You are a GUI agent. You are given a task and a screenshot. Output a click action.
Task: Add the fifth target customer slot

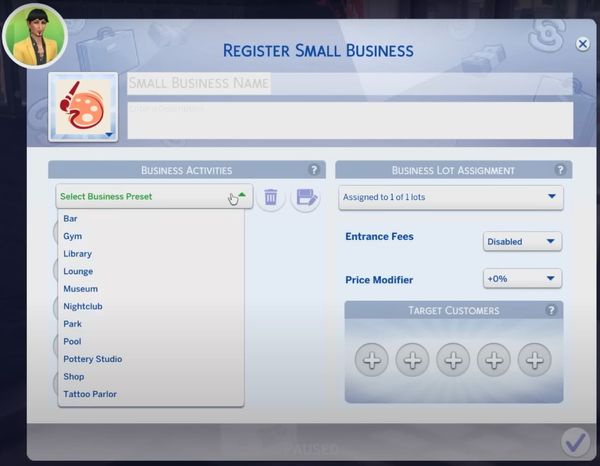(x=535, y=360)
